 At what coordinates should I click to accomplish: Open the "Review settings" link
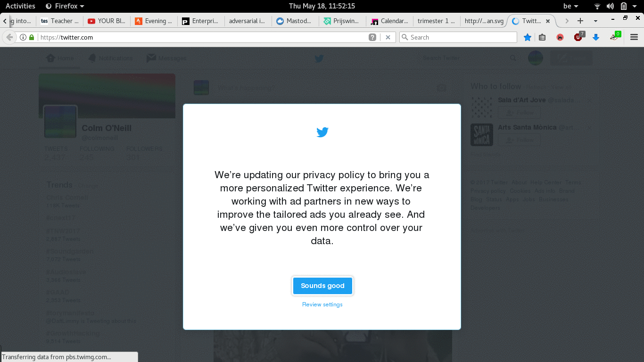tap(322, 304)
